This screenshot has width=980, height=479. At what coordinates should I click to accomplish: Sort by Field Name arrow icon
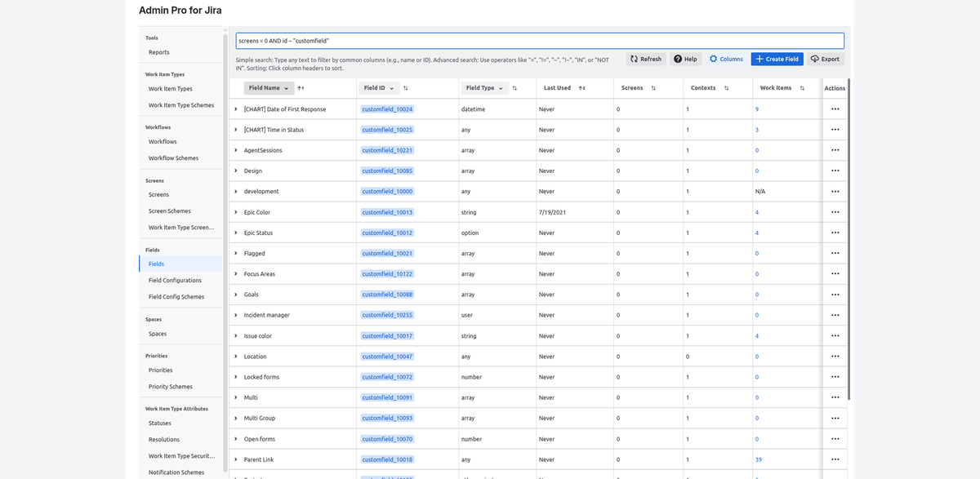tap(301, 88)
